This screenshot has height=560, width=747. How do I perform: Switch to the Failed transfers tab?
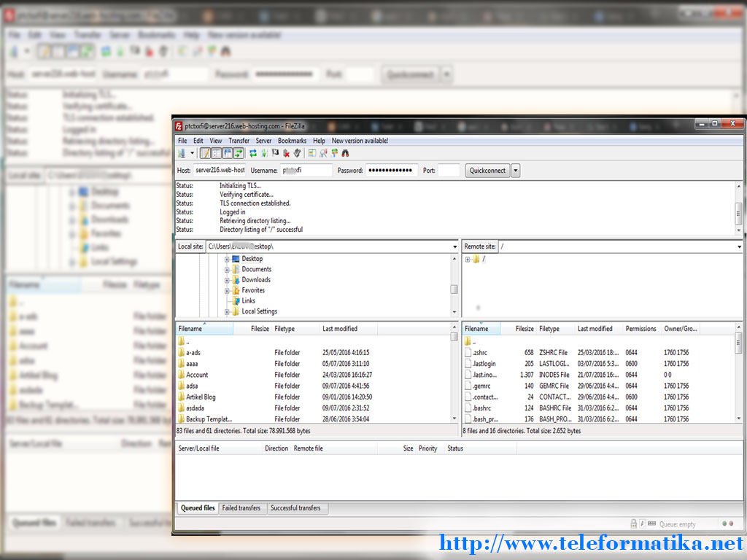click(241, 508)
